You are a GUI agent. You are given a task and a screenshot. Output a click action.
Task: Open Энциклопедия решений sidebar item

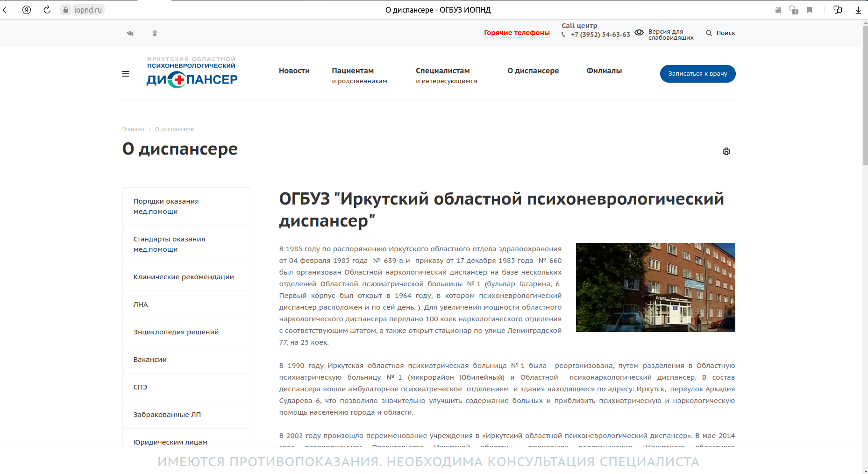pyautogui.click(x=187, y=332)
